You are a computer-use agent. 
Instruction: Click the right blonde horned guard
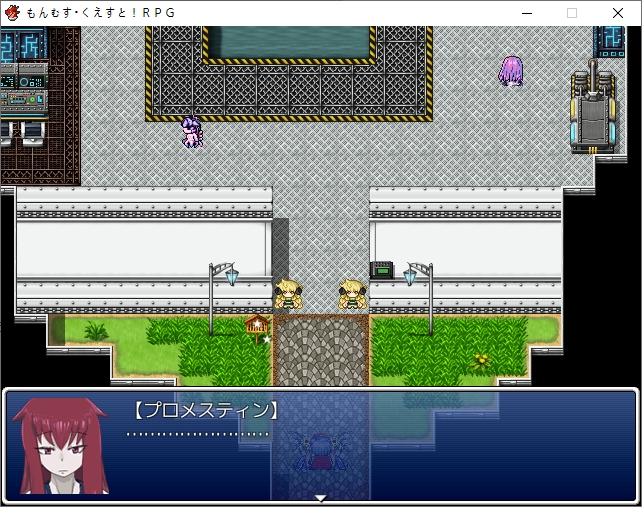353,294
